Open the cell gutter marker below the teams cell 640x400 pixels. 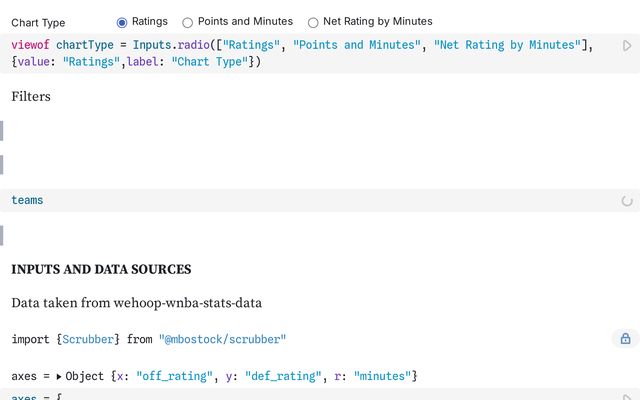click(2, 236)
